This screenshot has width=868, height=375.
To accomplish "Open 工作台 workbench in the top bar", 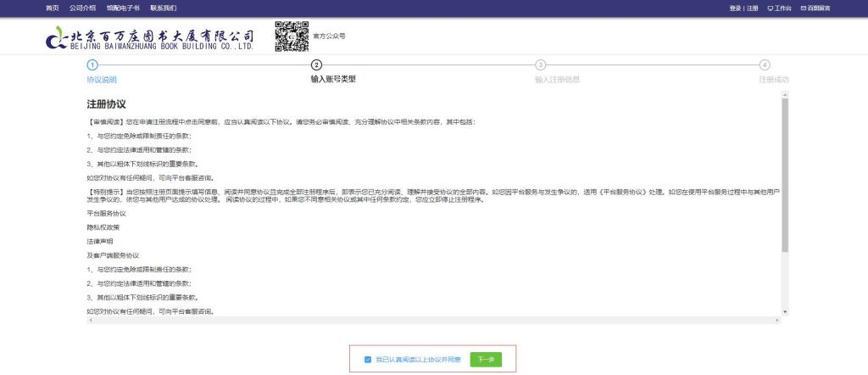I will [x=779, y=8].
